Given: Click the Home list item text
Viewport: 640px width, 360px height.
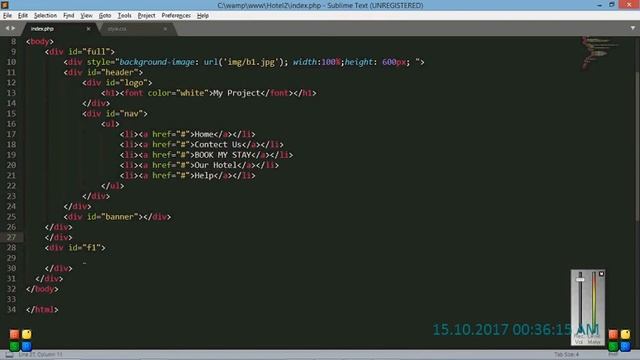Looking at the screenshot, I should tap(204, 134).
